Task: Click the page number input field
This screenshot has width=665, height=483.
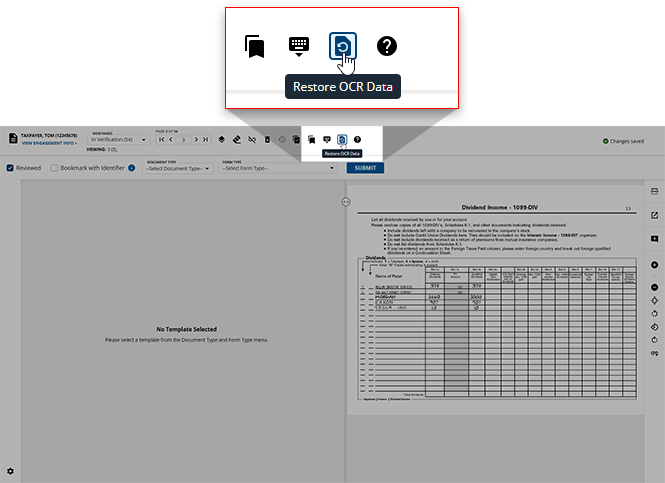Action: point(183,140)
